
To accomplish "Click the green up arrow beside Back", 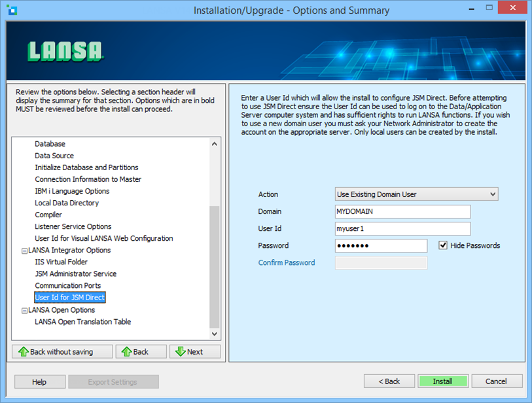I will (x=126, y=352).
